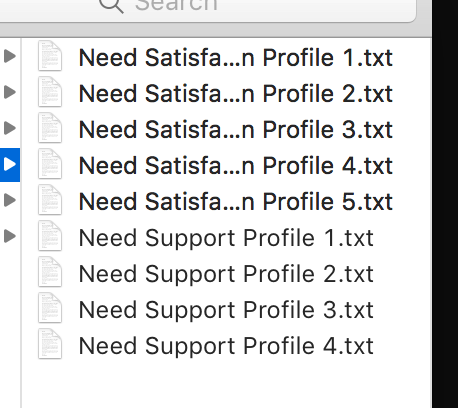Click gray arrow left of Need Satisfa...n Profile 2.txt
Image resolution: width=458 pixels, height=408 pixels.
pyautogui.click(x=10, y=92)
